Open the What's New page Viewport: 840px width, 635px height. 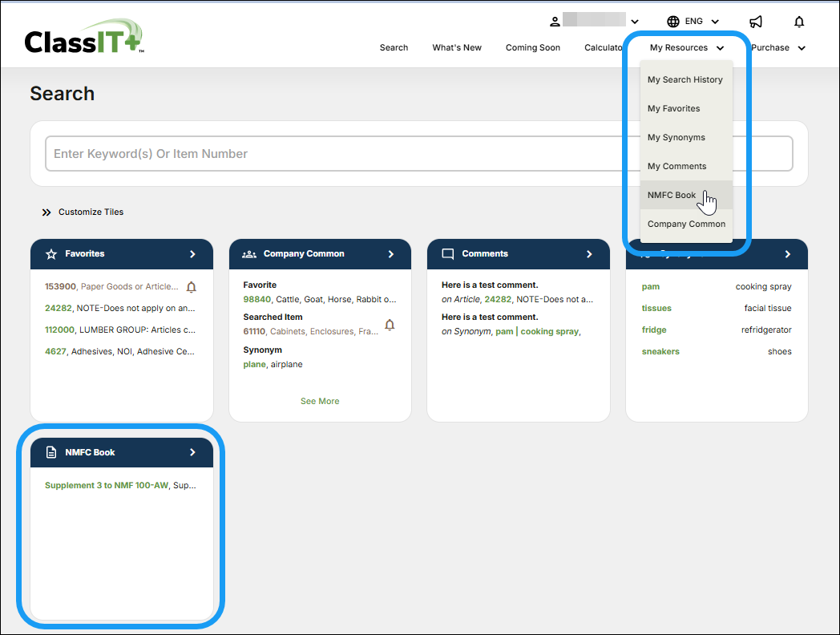pyautogui.click(x=457, y=48)
